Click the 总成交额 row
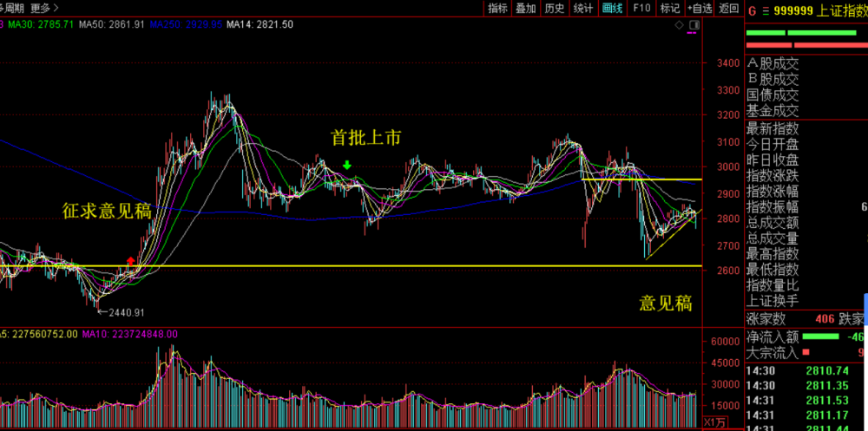This screenshot has width=868, height=431. [x=773, y=223]
